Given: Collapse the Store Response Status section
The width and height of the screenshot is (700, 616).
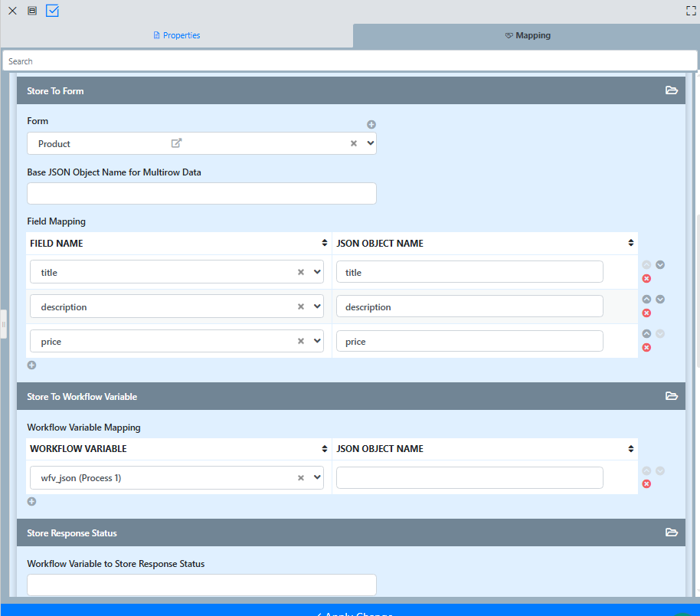Looking at the screenshot, I should click(672, 532).
